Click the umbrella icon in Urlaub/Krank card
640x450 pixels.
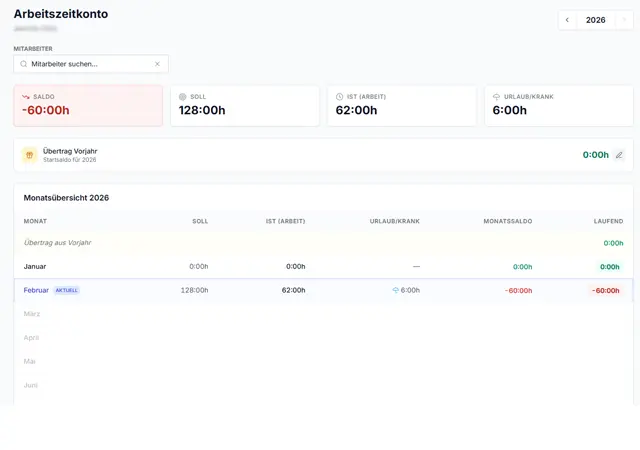497,97
